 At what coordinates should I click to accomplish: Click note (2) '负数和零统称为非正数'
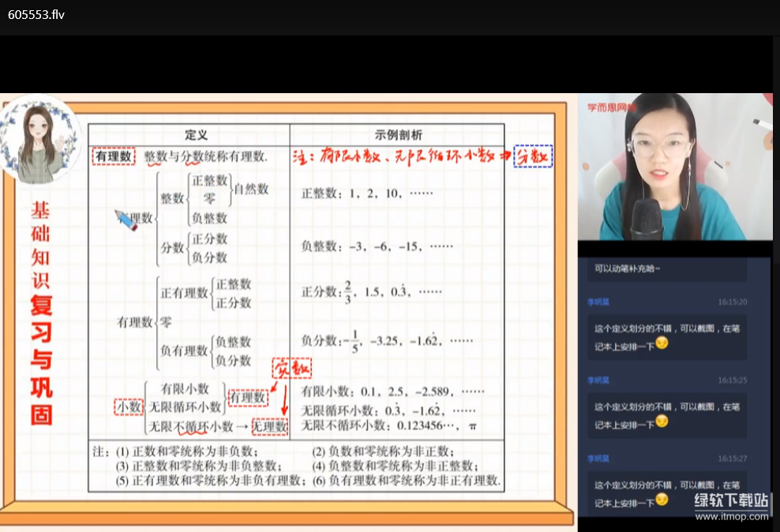coord(384,451)
